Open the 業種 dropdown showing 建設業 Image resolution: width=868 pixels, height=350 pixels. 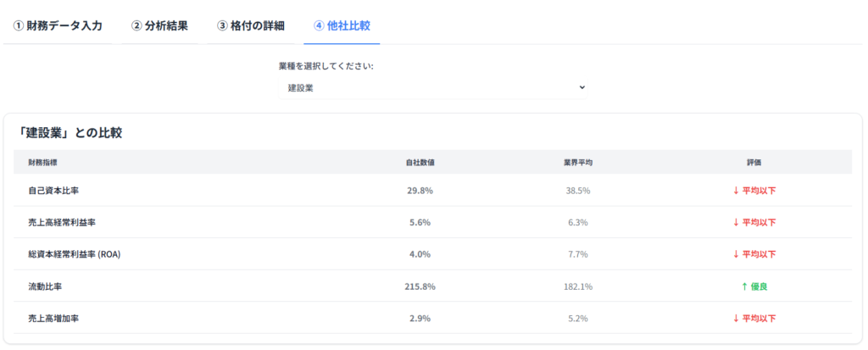point(432,87)
